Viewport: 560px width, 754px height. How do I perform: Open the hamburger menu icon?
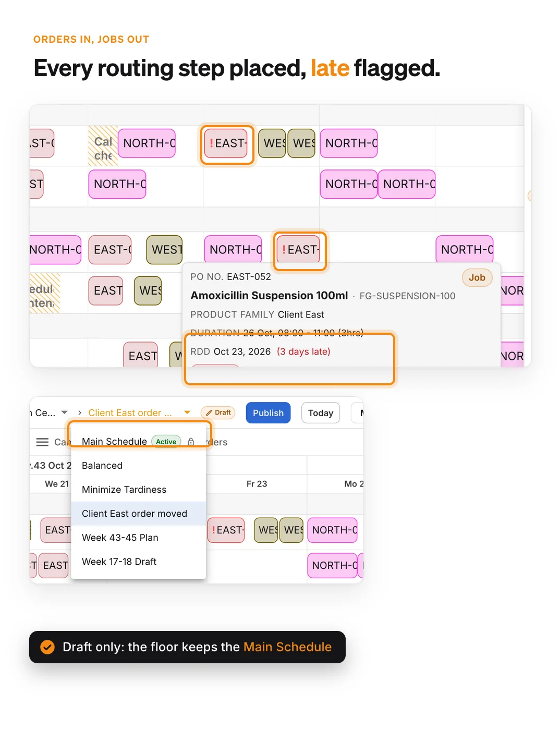[42, 442]
